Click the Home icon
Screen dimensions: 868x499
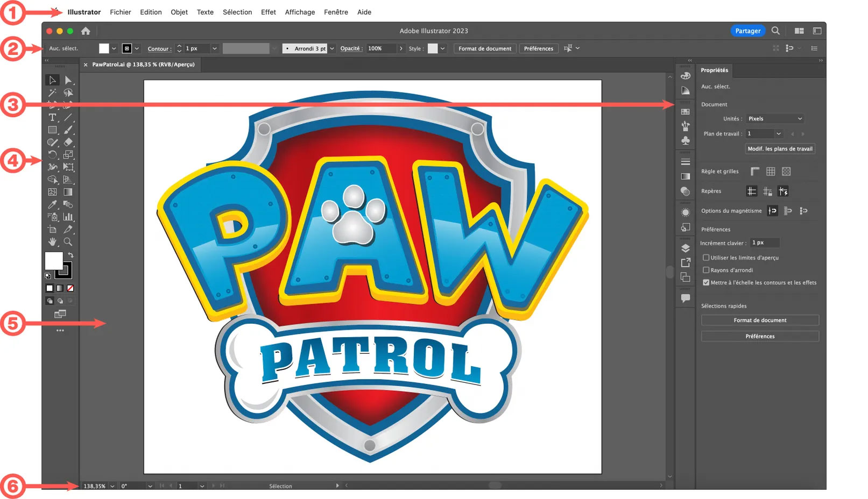tap(86, 31)
